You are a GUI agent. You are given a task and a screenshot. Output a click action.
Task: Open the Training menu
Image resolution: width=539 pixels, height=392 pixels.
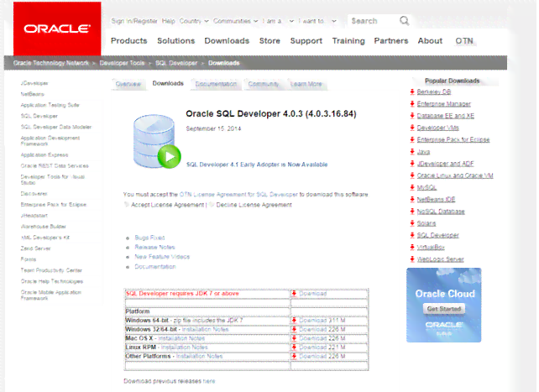(x=348, y=41)
